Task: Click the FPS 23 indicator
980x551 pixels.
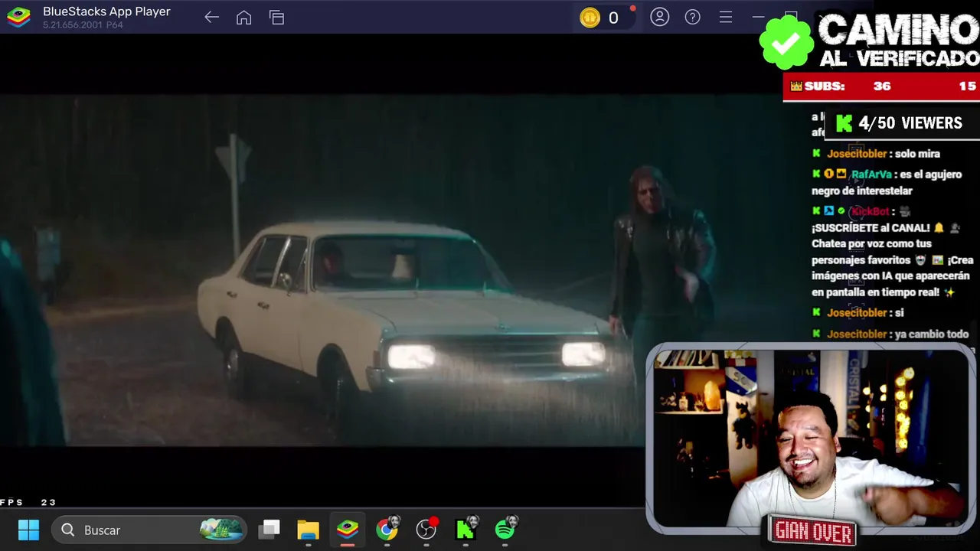Action: 28,503
